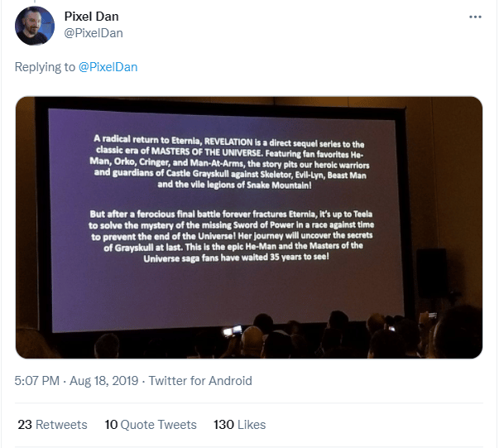Click the glowing phone screen in audience
The image size is (499, 448).
[x=233, y=330]
